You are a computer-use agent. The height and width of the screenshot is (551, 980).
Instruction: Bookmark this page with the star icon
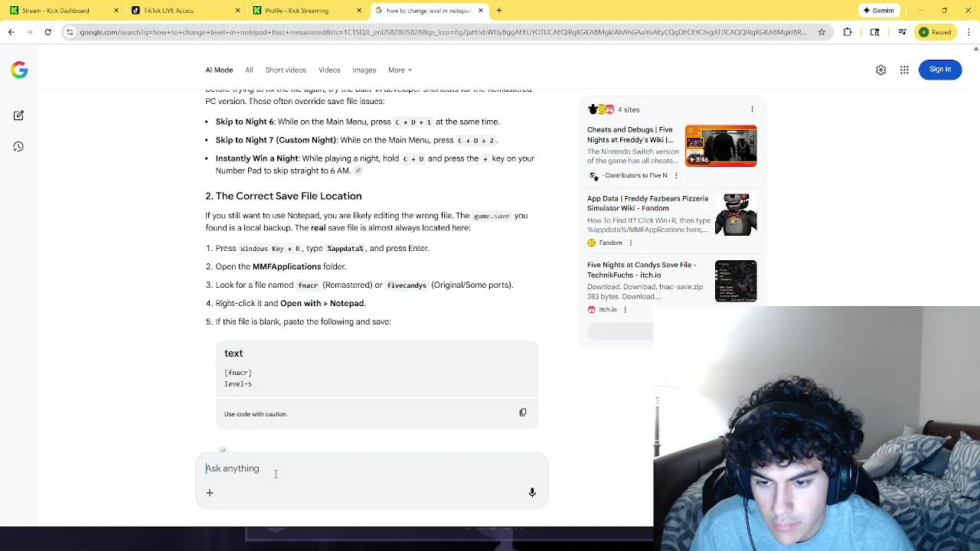pos(822,32)
